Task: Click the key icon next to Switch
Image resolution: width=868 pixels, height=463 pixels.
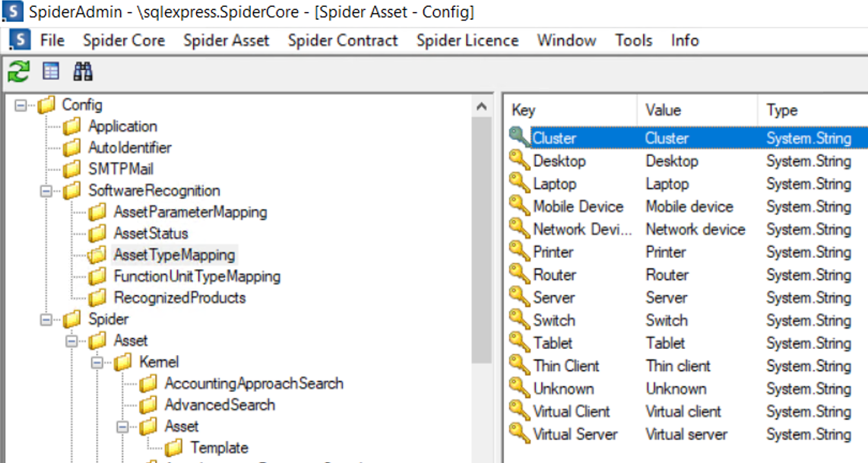Action: 519,319
